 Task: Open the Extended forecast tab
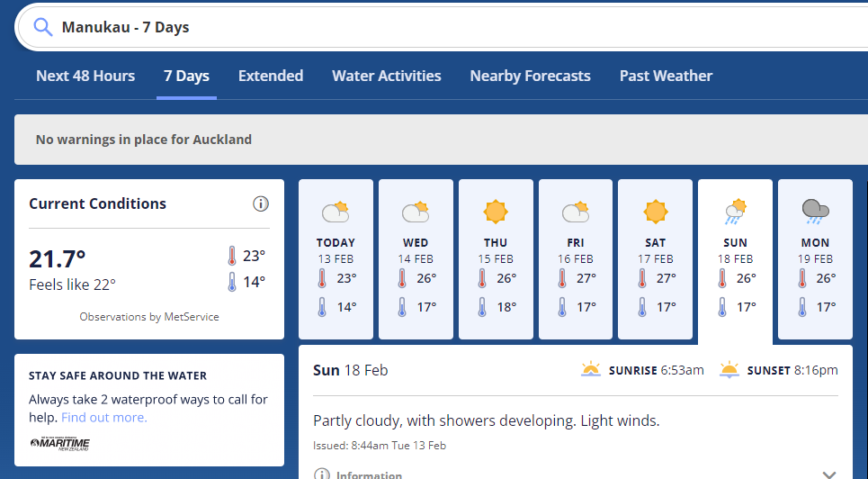[x=271, y=76]
